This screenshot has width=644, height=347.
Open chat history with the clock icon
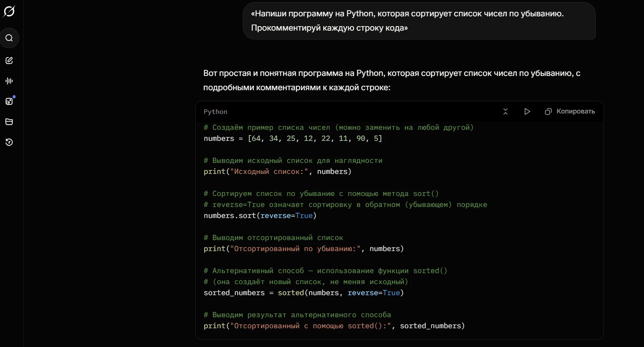[9, 142]
